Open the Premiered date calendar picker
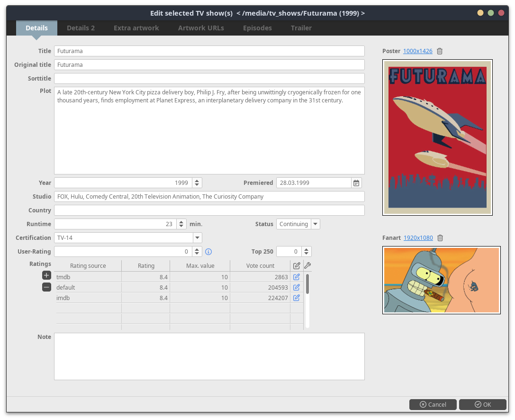The image size is (515, 420). pos(356,183)
